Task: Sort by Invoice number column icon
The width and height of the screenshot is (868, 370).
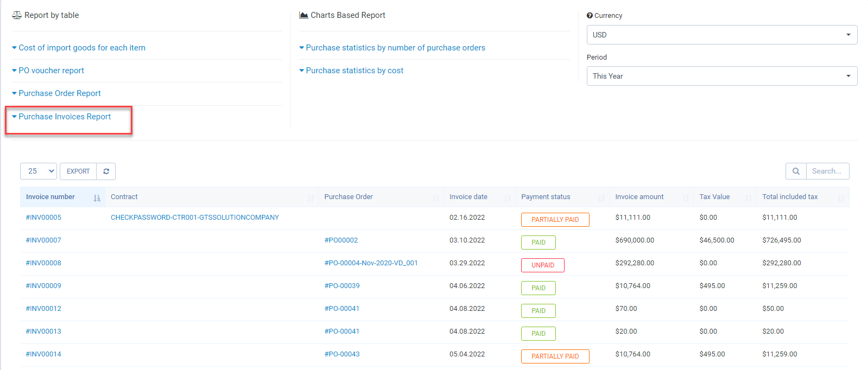Action: (x=97, y=198)
